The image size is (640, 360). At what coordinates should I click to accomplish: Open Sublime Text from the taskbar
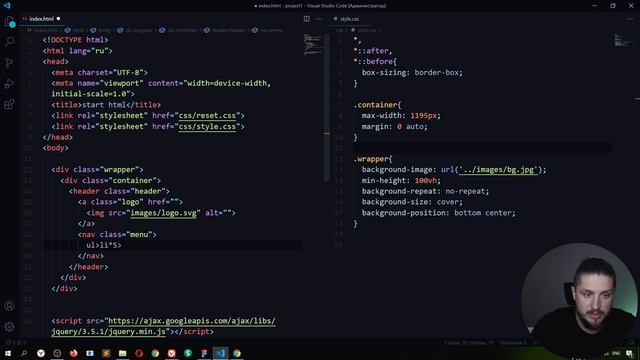coord(106,353)
